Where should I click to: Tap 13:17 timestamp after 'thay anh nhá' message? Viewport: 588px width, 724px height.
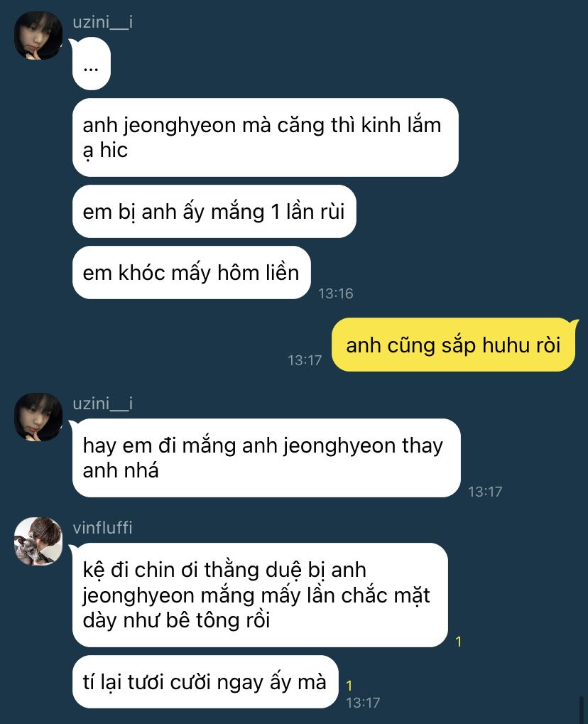click(485, 492)
